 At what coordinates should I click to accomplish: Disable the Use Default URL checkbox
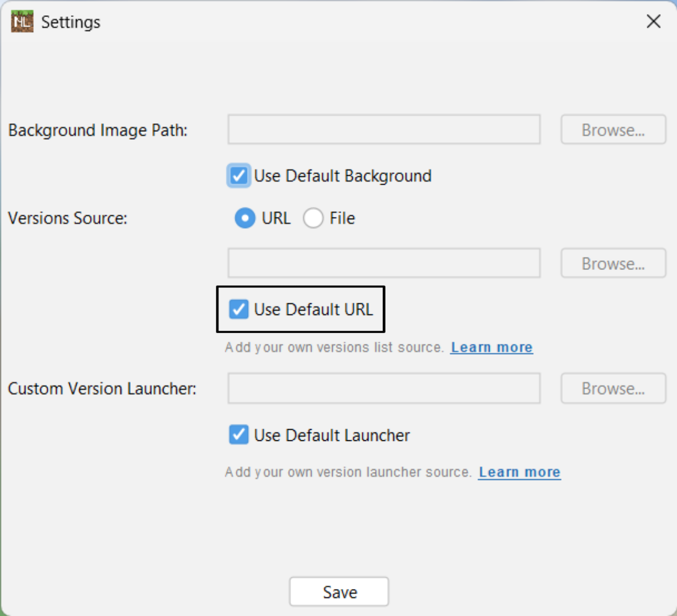tap(239, 309)
